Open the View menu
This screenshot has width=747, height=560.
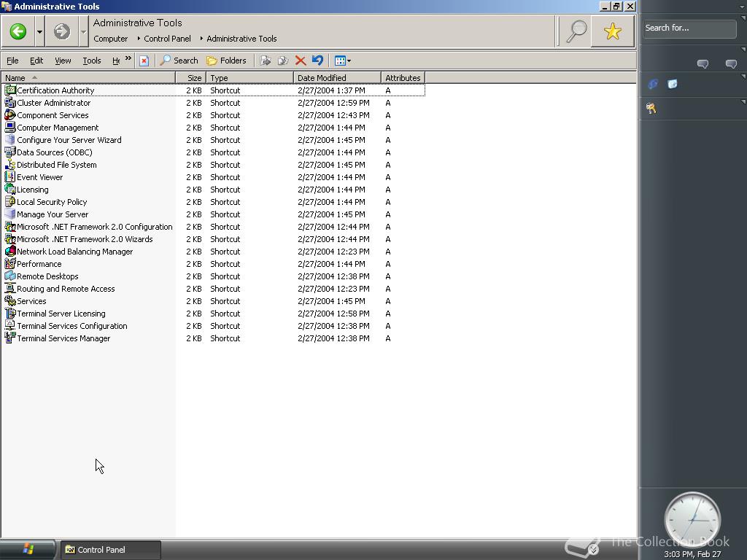(x=63, y=61)
